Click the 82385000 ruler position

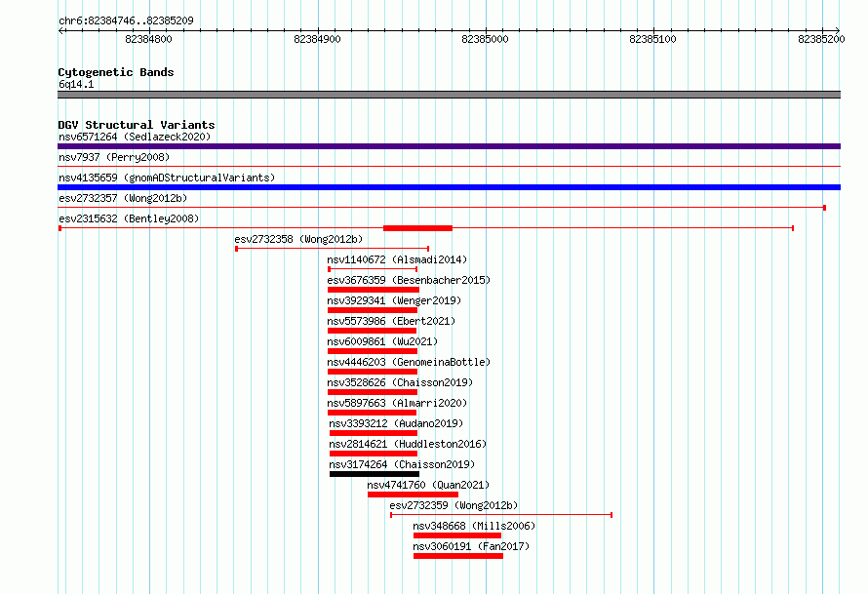(x=485, y=39)
